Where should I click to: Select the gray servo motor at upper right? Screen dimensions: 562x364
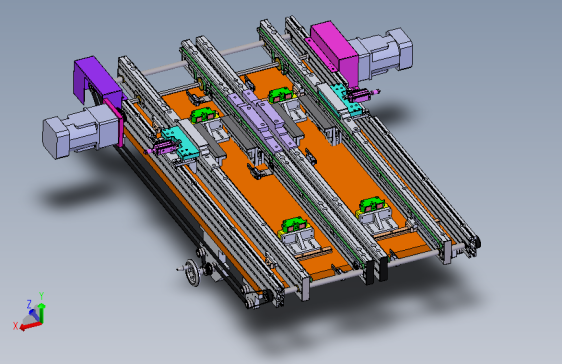[x=382, y=54]
